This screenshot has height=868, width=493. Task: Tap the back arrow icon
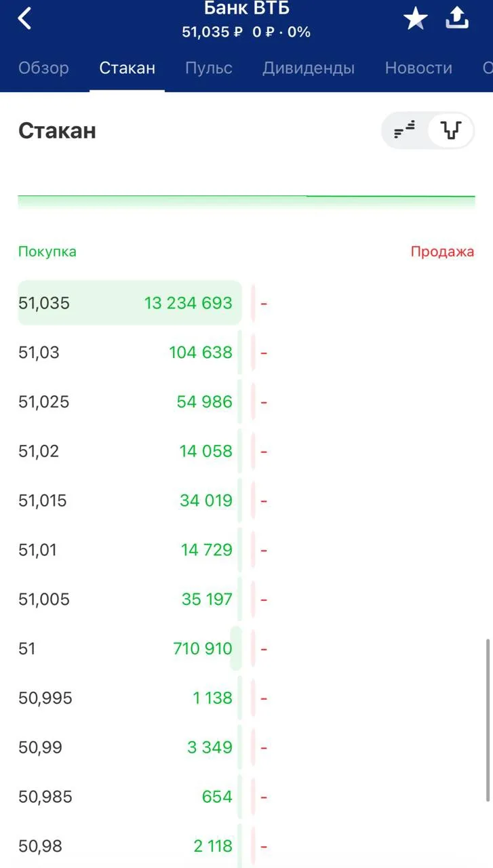(x=24, y=18)
